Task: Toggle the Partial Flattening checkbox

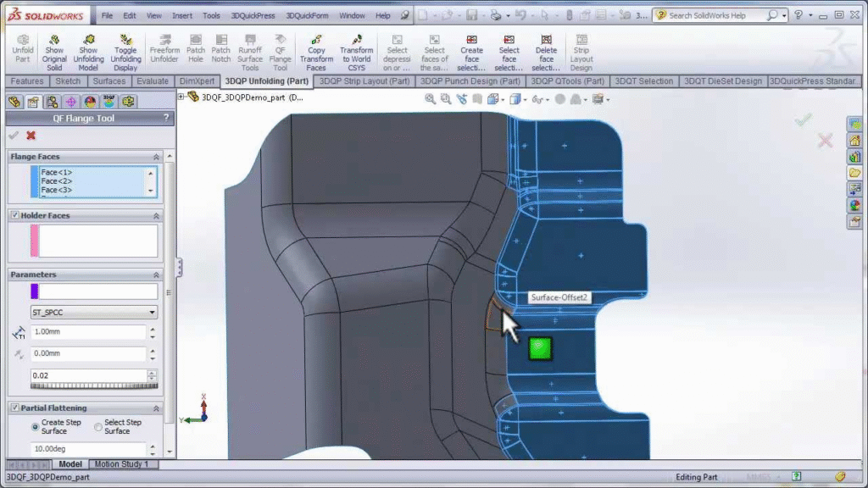Action: click(15, 408)
